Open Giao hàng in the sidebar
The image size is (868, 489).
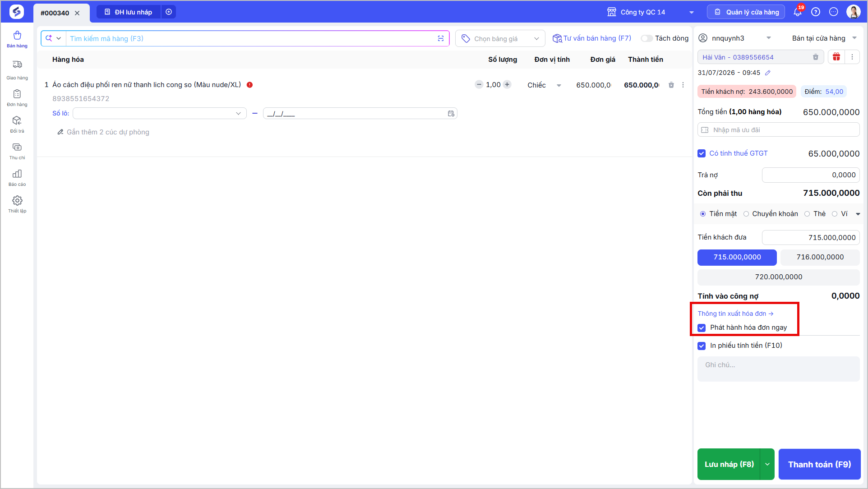tap(17, 70)
